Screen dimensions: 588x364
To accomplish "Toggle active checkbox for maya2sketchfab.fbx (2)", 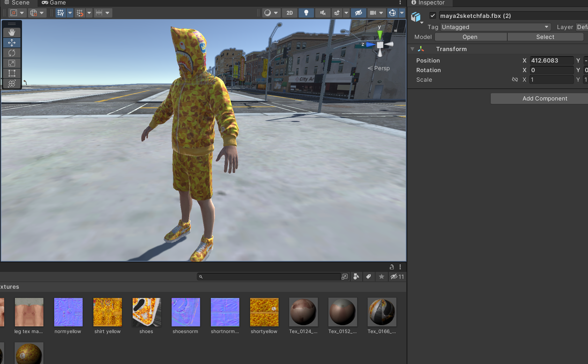I will pyautogui.click(x=433, y=15).
